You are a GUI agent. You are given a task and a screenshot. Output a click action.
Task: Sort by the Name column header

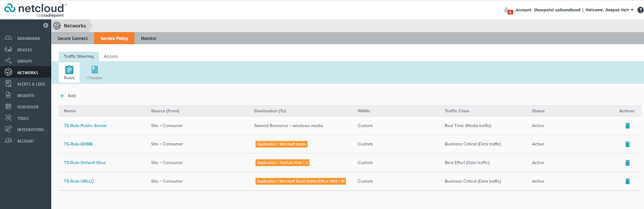point(70,111)
